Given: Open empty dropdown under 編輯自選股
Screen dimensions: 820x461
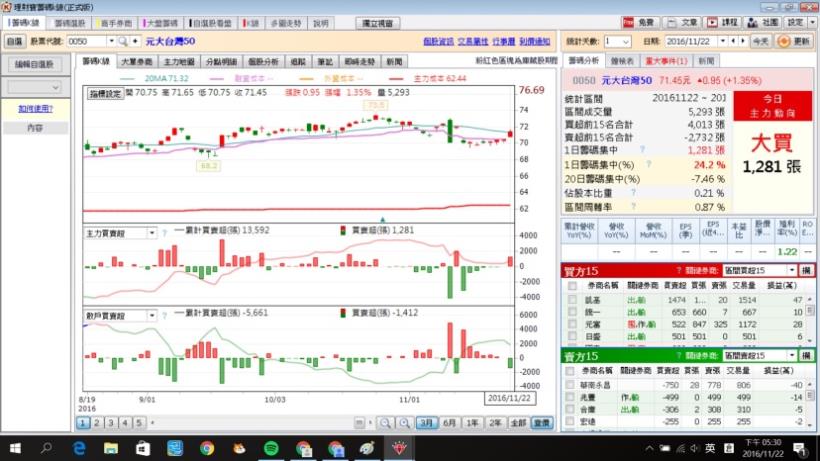Looking at the screenshot, I should point(35,87).
